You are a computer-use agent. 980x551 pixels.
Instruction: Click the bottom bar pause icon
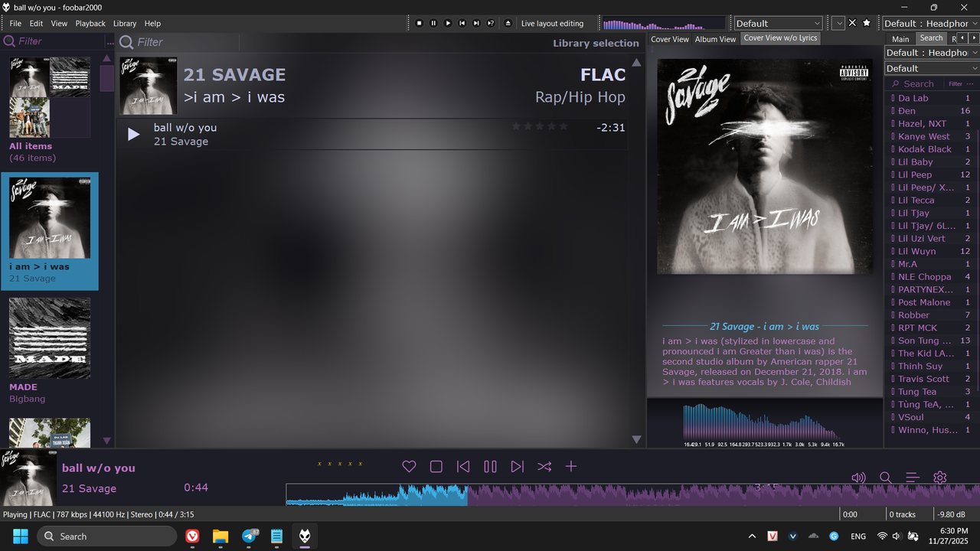[x=490, y=467]
